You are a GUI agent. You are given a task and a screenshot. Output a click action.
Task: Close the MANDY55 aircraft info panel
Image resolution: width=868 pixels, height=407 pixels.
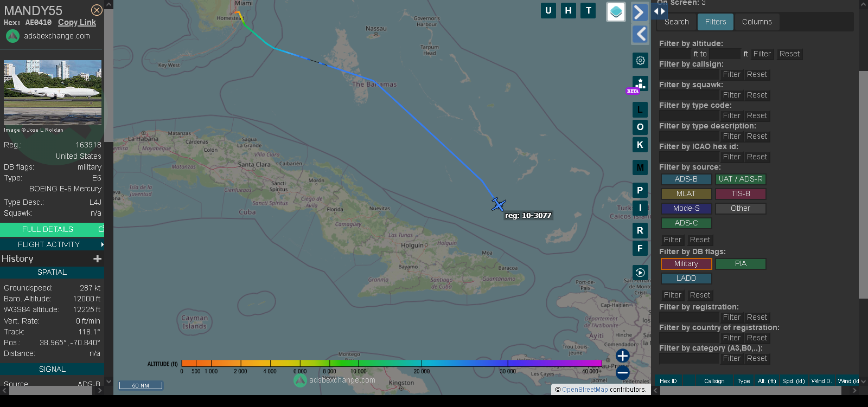[97, 10]
